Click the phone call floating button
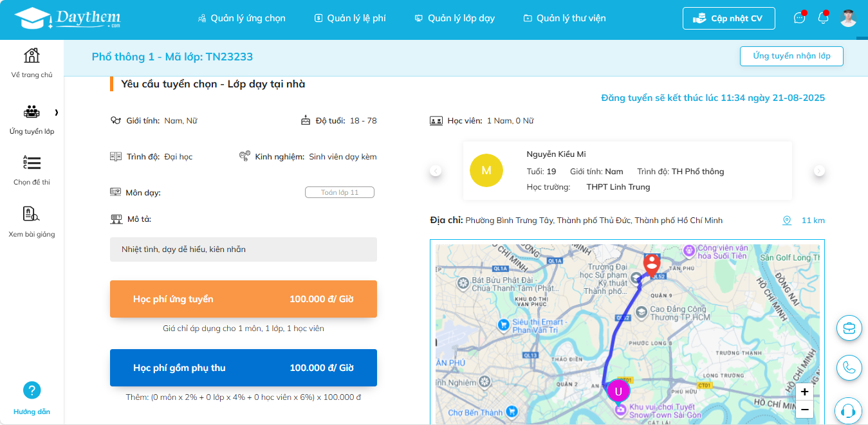The image size is (868, 425). pyautogui.click(x=848, y=368)
